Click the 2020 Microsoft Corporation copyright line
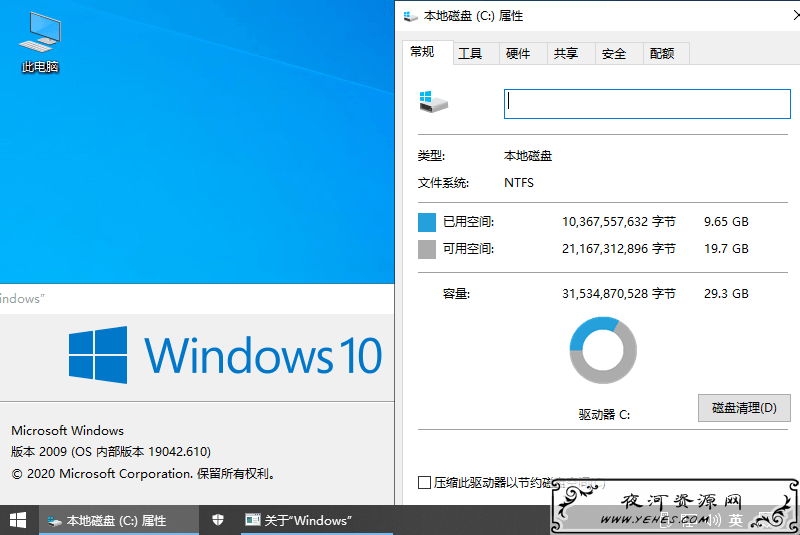 (x=144, y=474)
